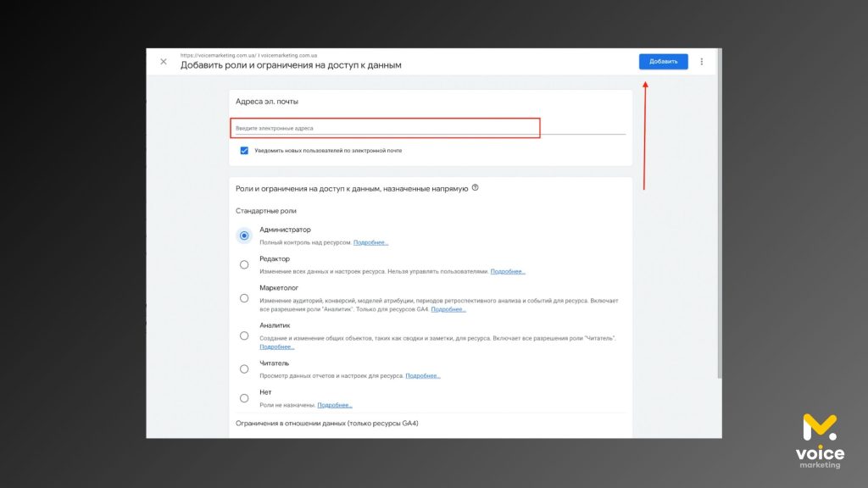Choose the Маркетолог role option
The height and width of the screenshot is (488, 868).
pos(244,298)
